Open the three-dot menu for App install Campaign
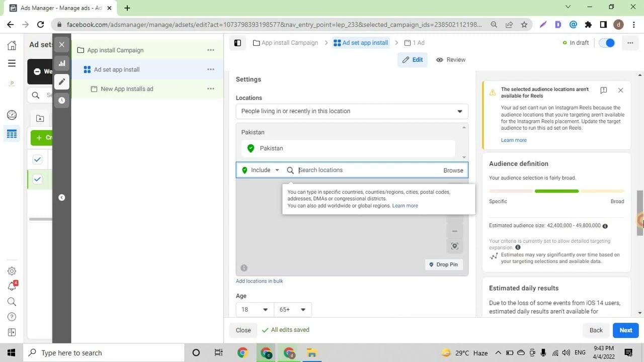The width and height of the screenshot is (644, 362). coord(211,50)
